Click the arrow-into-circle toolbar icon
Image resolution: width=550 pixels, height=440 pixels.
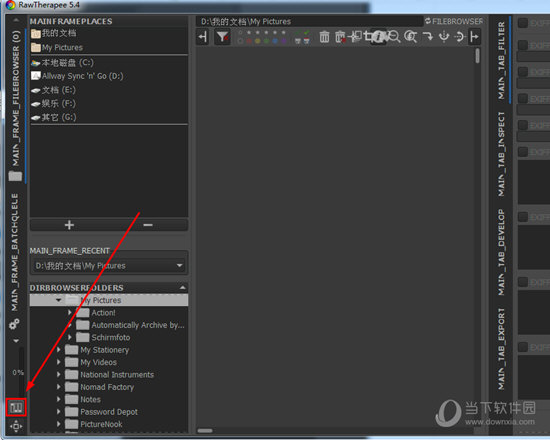click(x=459, y=36)
